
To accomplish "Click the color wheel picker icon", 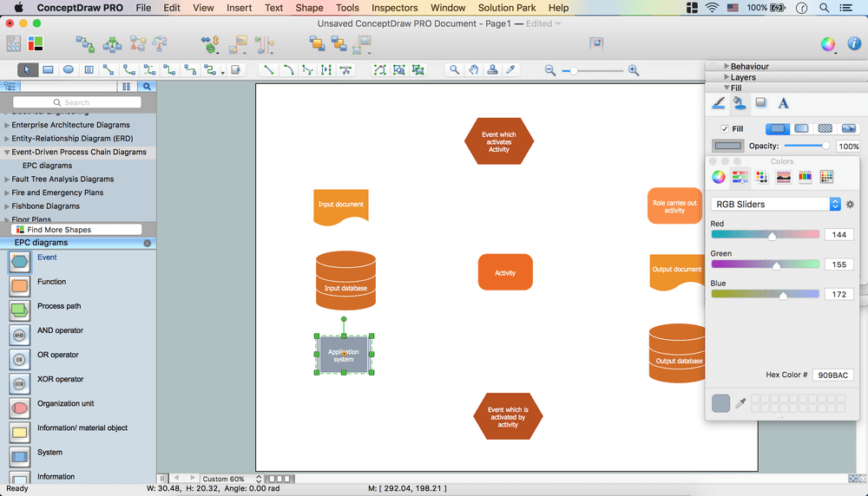I will (x=719, y=177).
